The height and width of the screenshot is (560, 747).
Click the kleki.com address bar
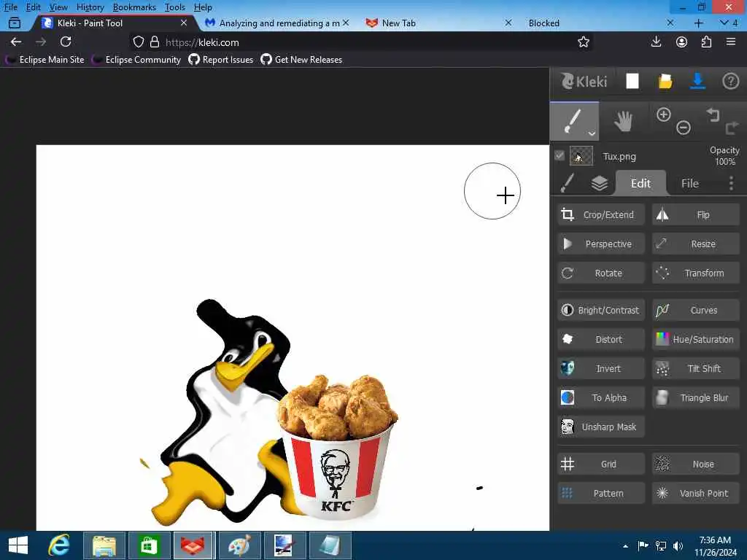[x=362, y=42]
